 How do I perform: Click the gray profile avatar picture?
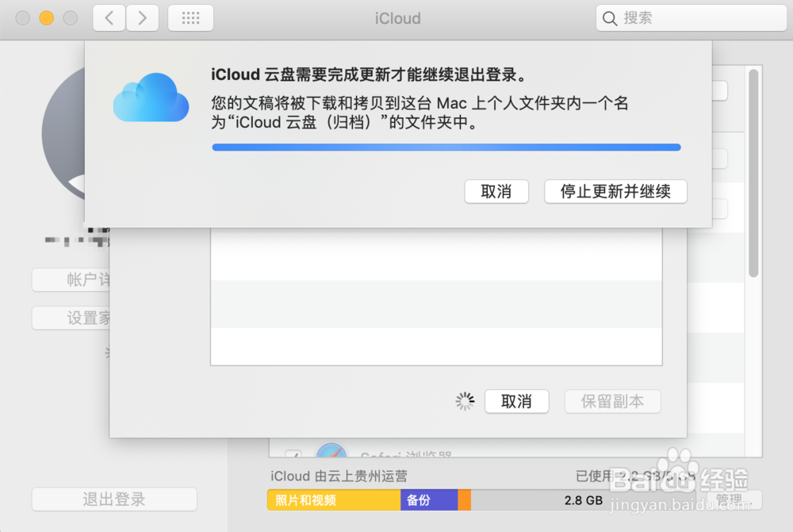click(63, 135)
